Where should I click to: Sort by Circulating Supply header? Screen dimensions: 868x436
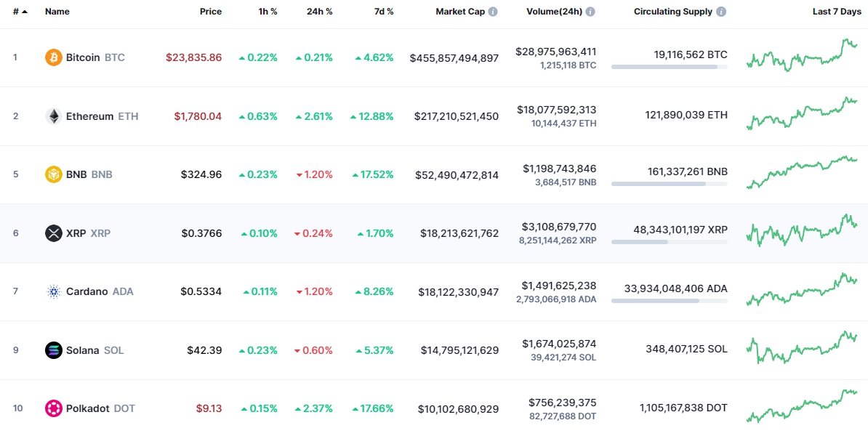[x=673, y=12]
